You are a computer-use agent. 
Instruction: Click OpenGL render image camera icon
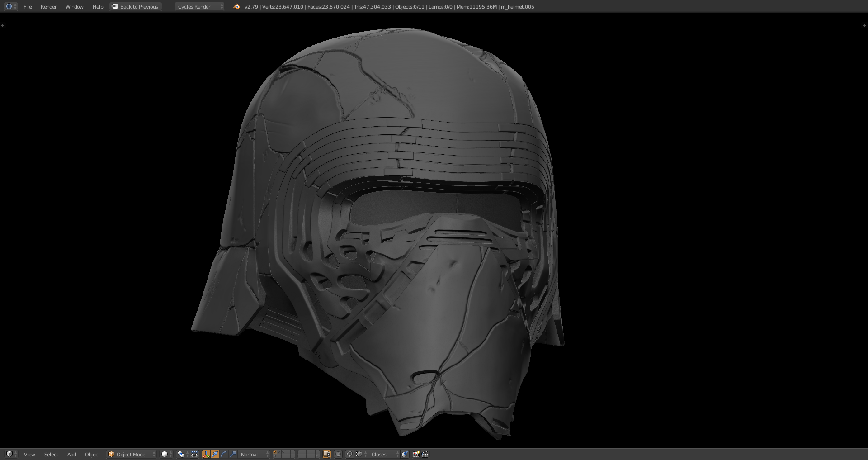point(416,454)
